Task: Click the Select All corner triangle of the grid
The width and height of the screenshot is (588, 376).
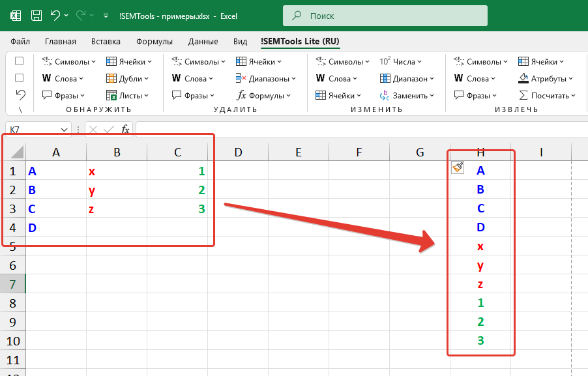Action: pyautogui.click(x=17, y=152)
